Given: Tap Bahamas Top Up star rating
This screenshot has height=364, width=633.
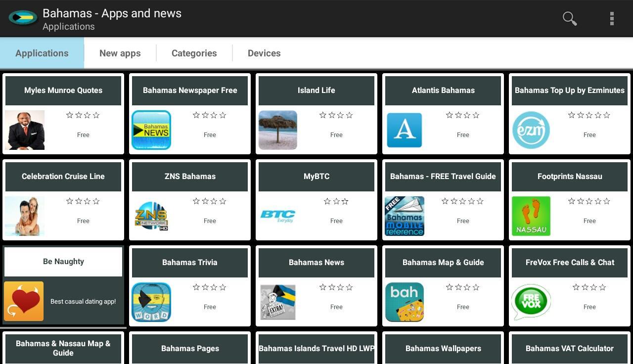Looking at the screenshot, I should pyautogui.click(x=589, y=115).
